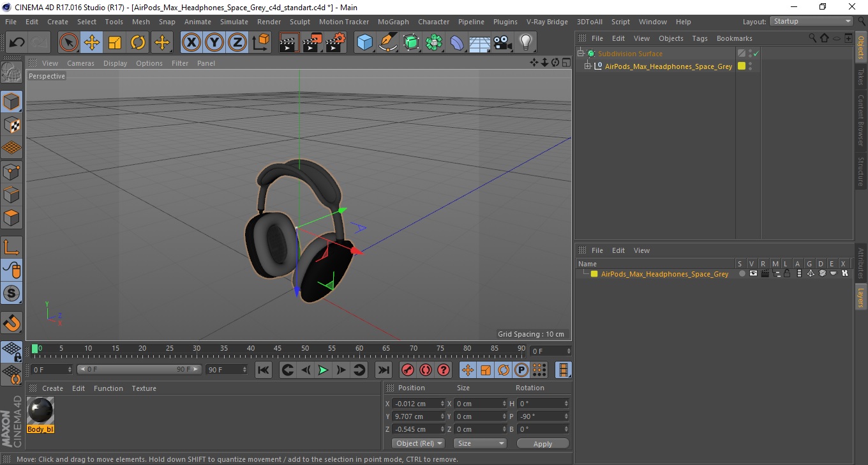868x465 pixels.
Task: Select Edges mode
Action: coord(11,194)
